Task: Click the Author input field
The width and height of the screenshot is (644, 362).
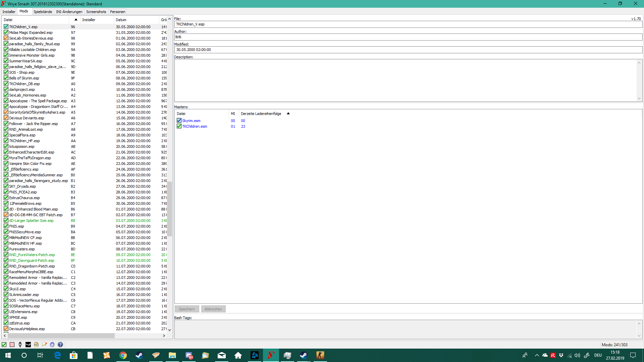Action: click(408, 37)
